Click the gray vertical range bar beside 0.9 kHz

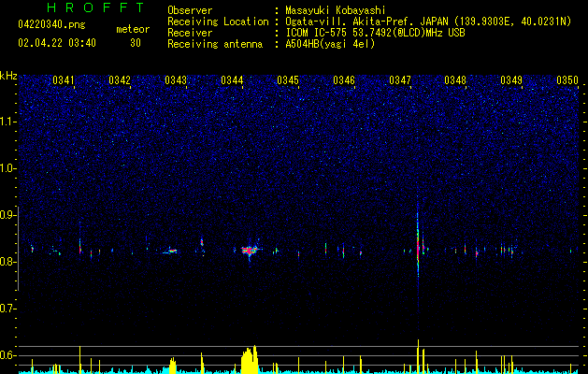pos(18,249)
